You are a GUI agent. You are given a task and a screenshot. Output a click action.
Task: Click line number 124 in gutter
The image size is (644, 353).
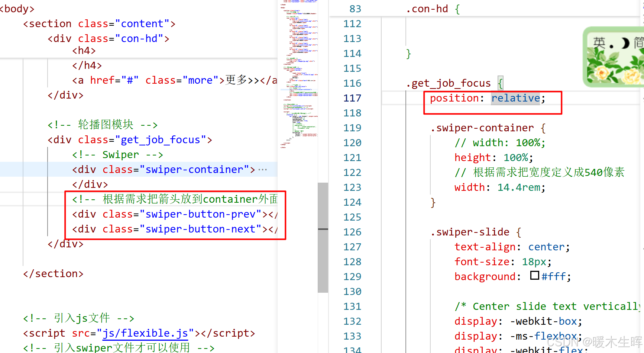click(352, 202)
